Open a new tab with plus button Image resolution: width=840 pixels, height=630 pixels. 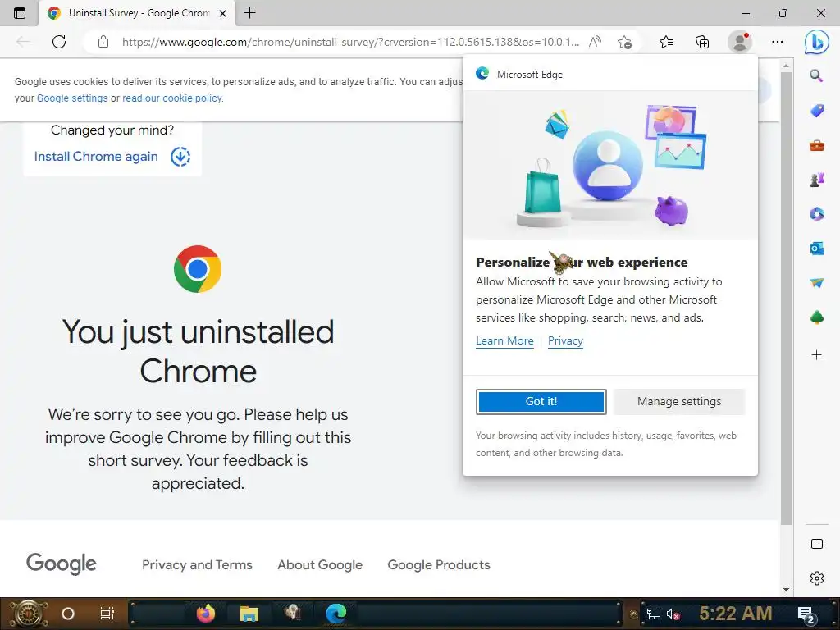[x=249, y=13]
